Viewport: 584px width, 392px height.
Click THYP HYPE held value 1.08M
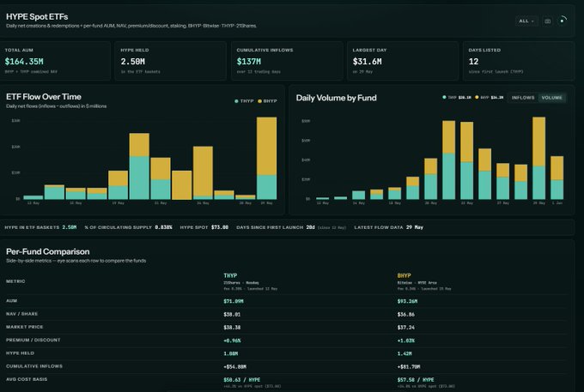point(231,353)
